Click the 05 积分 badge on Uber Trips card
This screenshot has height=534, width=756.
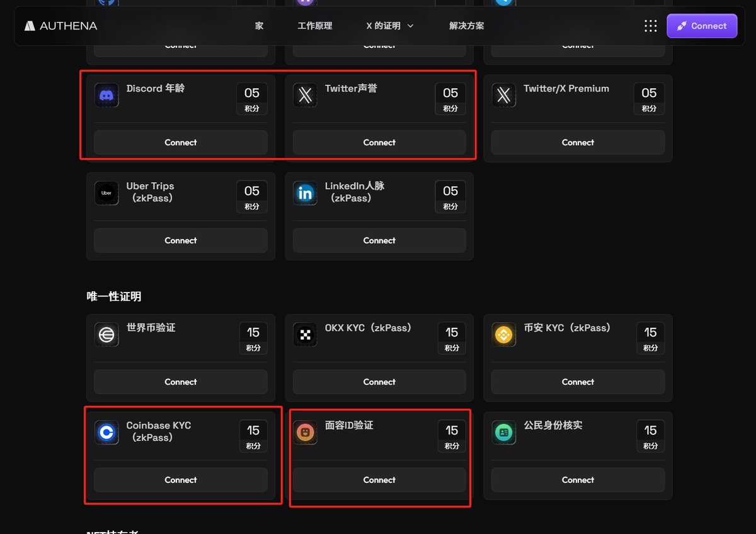[252, 197]
